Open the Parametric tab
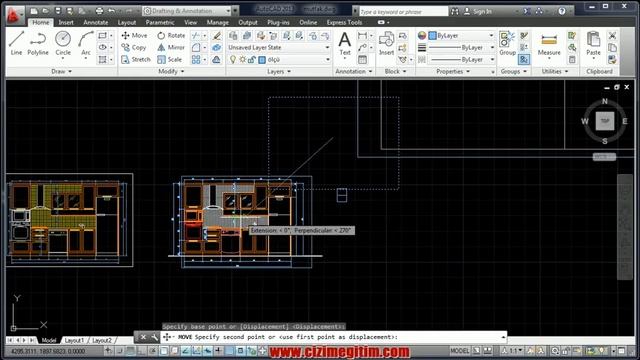The height and width of the screenshot is (360, 640). tap(160, 22)
